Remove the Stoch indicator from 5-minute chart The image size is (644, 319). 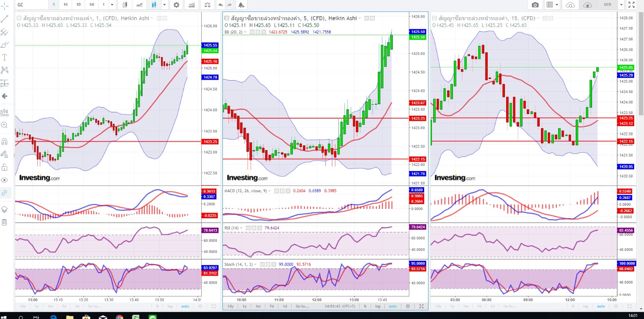coord(273,265)
